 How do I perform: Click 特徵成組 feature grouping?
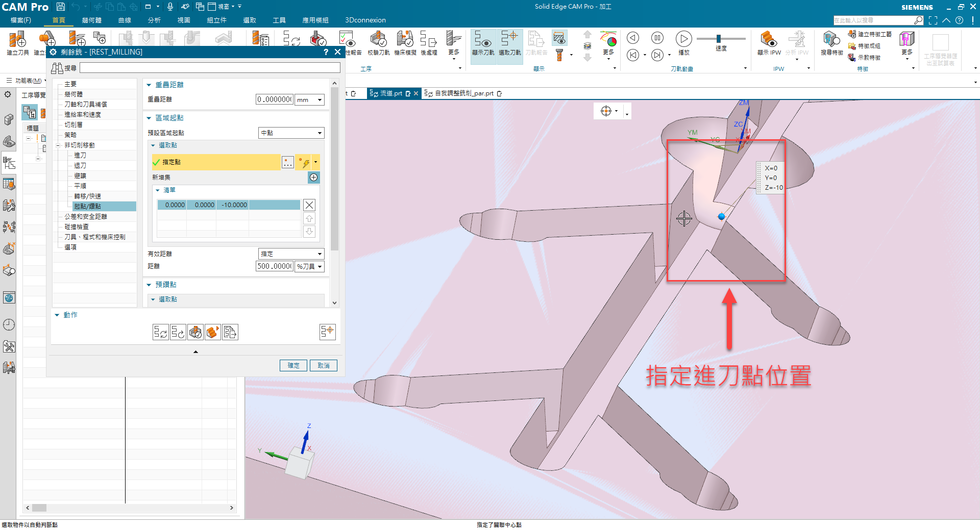click(864, 46)
